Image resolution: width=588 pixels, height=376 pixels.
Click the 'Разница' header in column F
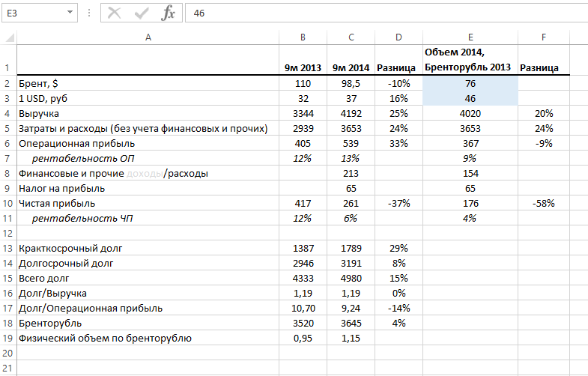pyautogui.click(x=544, y=60)
